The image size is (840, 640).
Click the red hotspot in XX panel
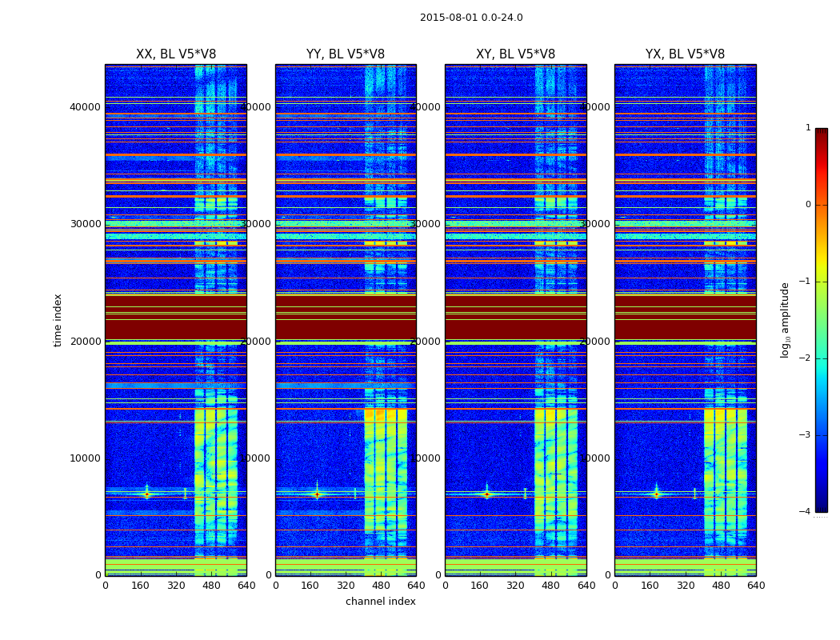[146, 494]
